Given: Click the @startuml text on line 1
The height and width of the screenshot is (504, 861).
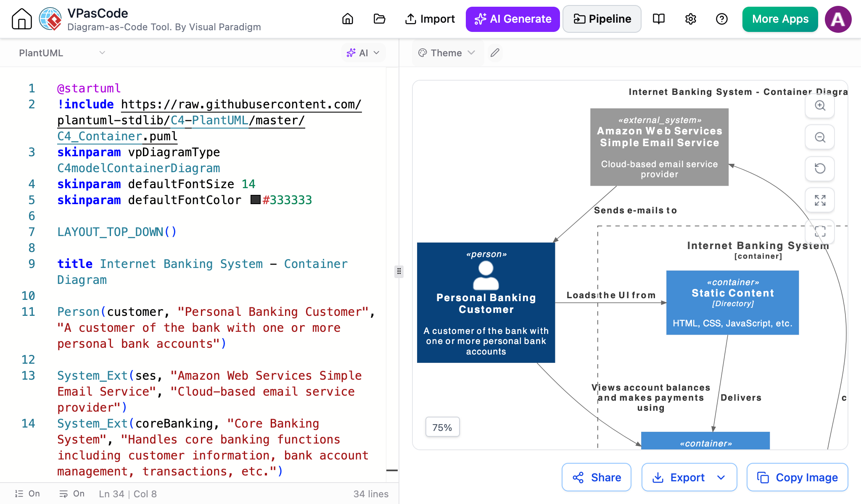Looking at the screenshot, I should point(89,88).
